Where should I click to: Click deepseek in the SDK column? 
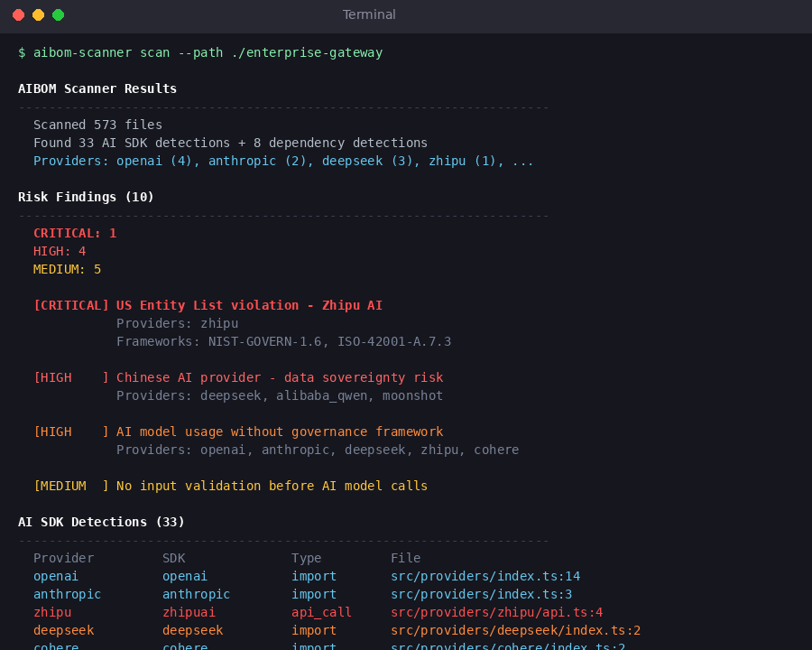pos(193,631)
